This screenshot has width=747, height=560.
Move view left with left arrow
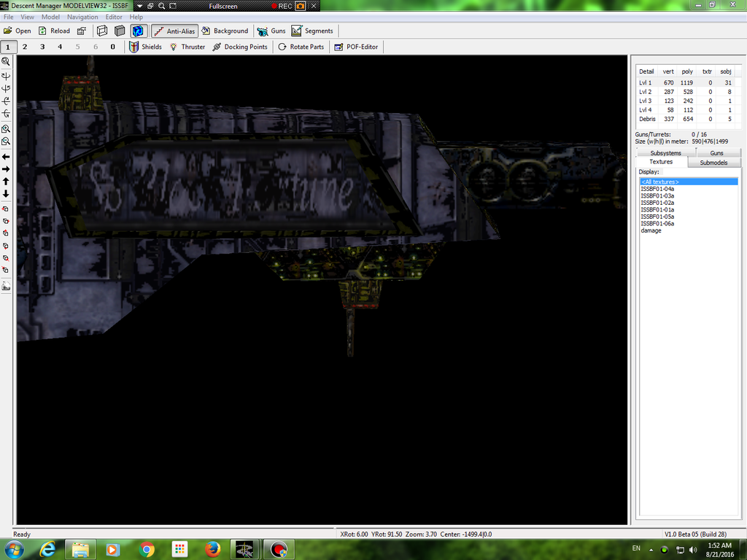[6, 157]
